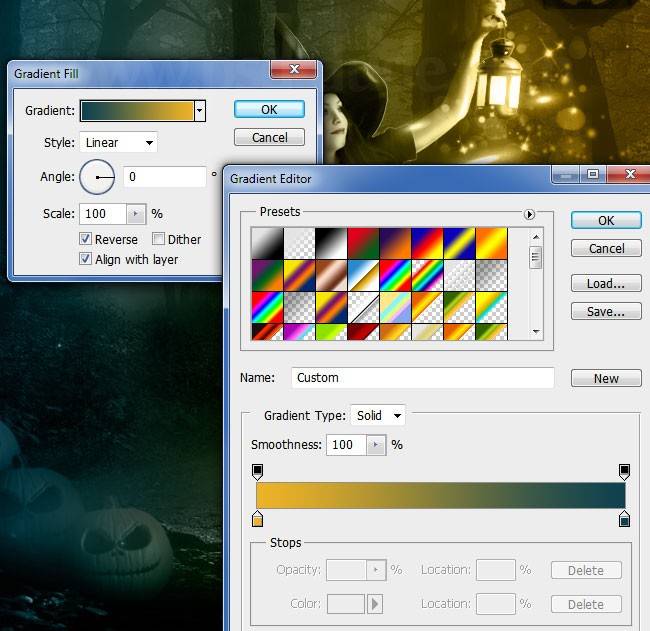
Task: Click the angle dial control
Action: pyautogui.click(x=97, y=177)
